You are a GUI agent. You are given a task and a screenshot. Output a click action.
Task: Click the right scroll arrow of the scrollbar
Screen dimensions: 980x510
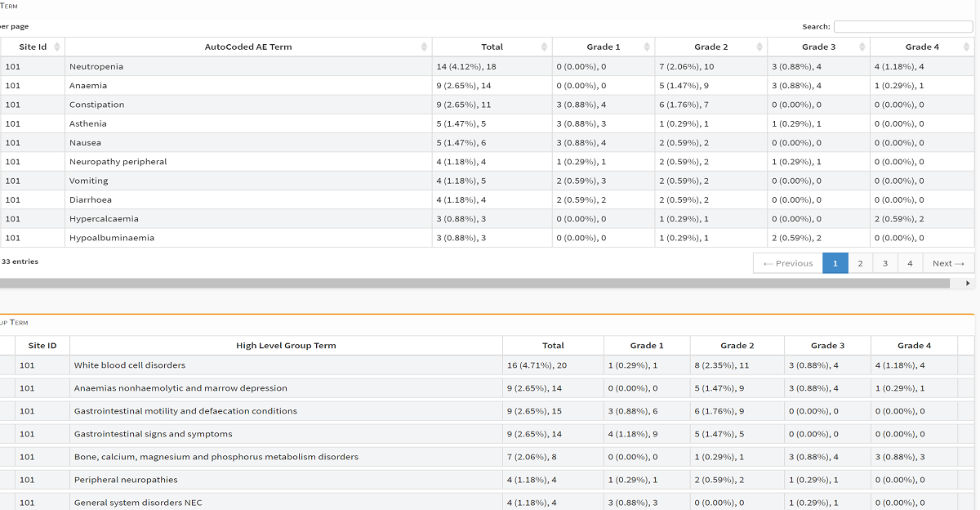coord(968,284)
